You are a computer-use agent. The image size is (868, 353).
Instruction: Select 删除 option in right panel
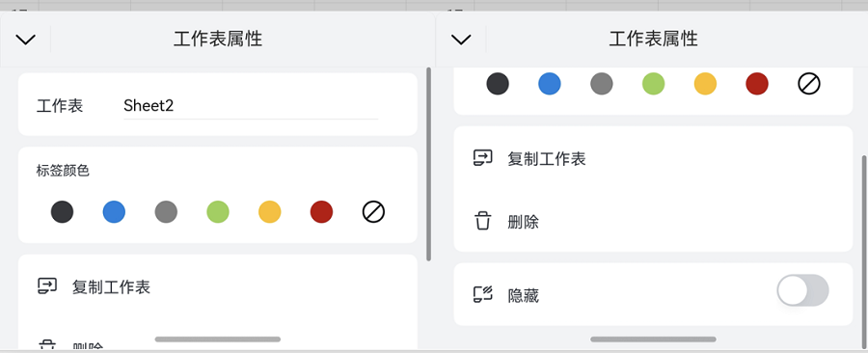click(x=523, y=223)
